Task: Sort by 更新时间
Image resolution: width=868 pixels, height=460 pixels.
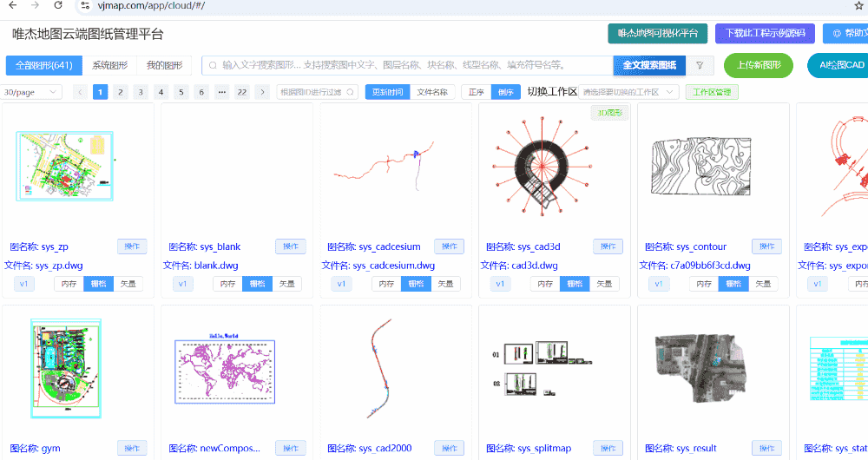Action: click(387, 93)
